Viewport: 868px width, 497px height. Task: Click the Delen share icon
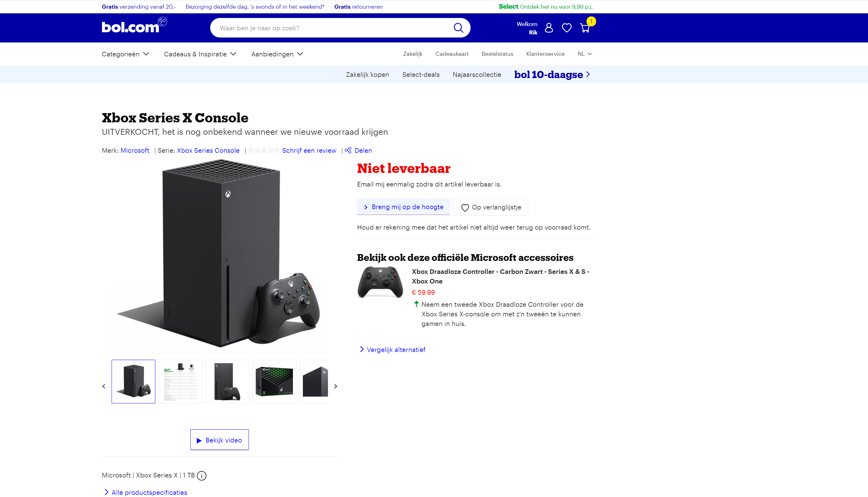pos(348,150)
